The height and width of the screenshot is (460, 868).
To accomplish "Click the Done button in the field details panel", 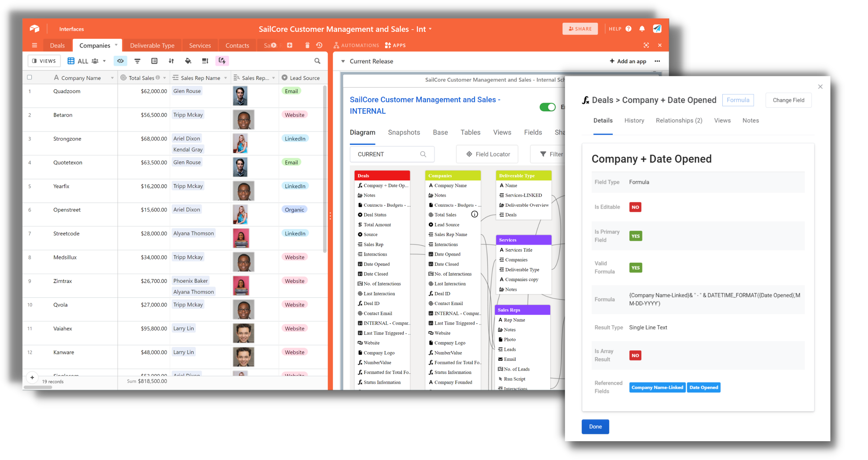I will point(595,426).
